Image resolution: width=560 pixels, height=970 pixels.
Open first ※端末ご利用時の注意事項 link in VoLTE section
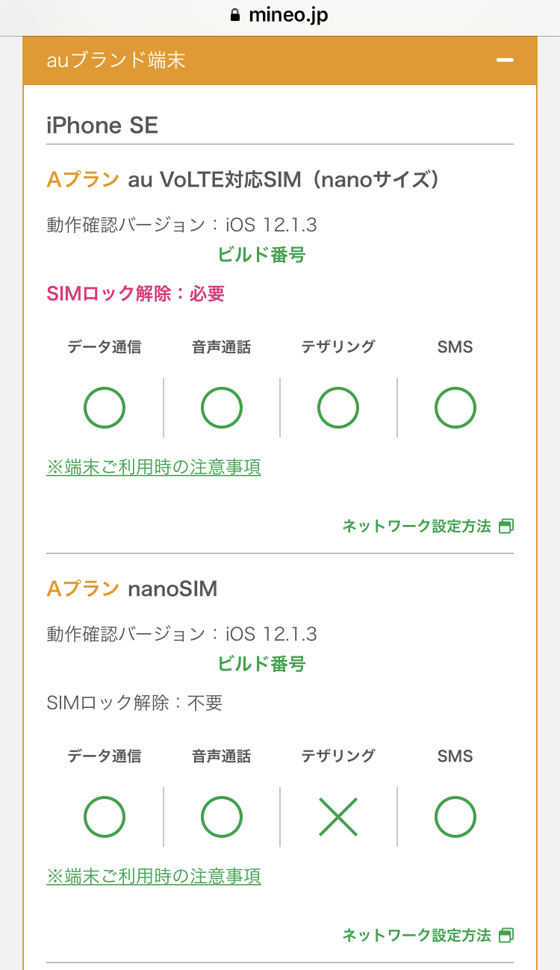pyautogui.click(x=154, y=467)
